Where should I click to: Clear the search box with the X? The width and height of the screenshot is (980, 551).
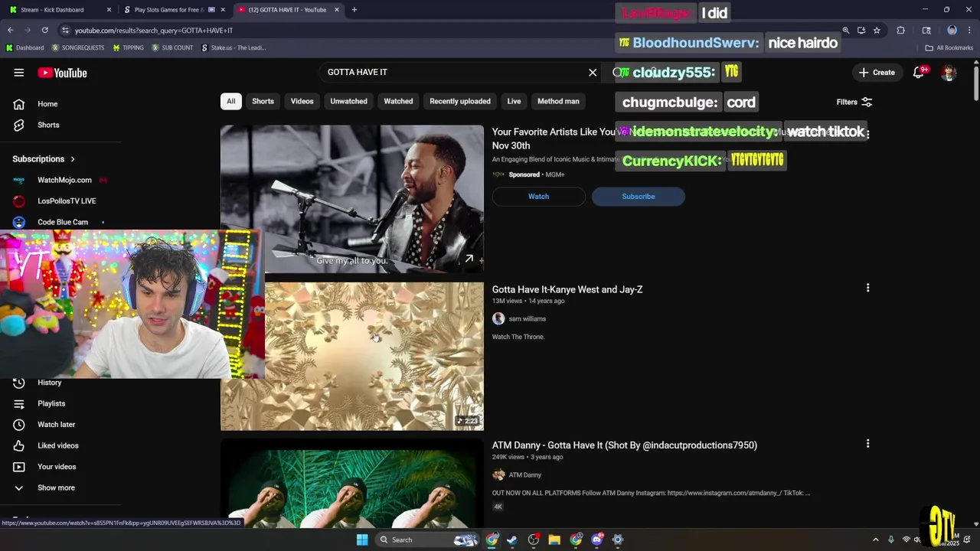[593, 72]
